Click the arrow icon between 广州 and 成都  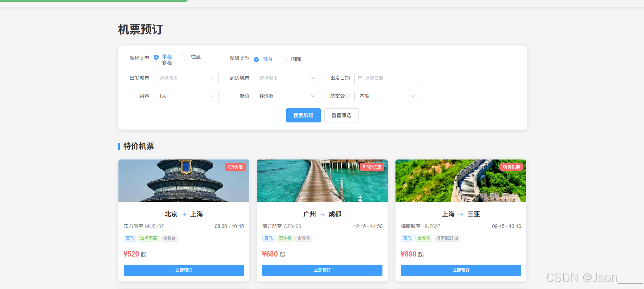click(x=322, y=215)
